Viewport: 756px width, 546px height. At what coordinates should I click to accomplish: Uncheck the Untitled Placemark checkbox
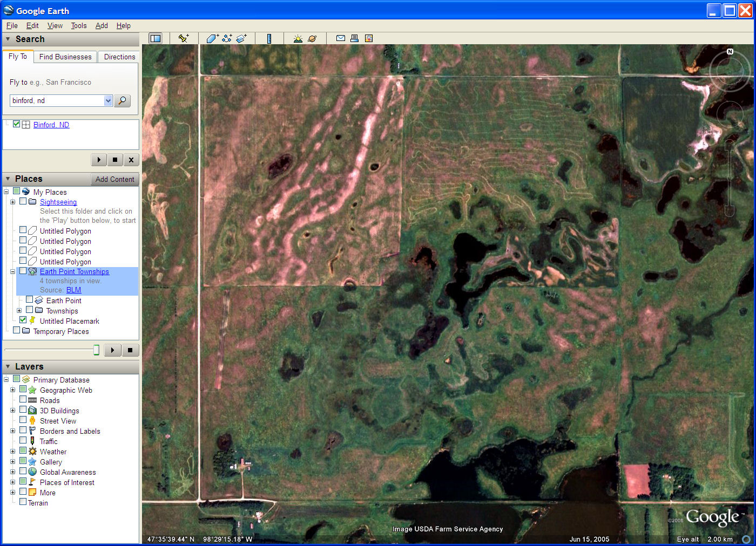click(23, 320)
